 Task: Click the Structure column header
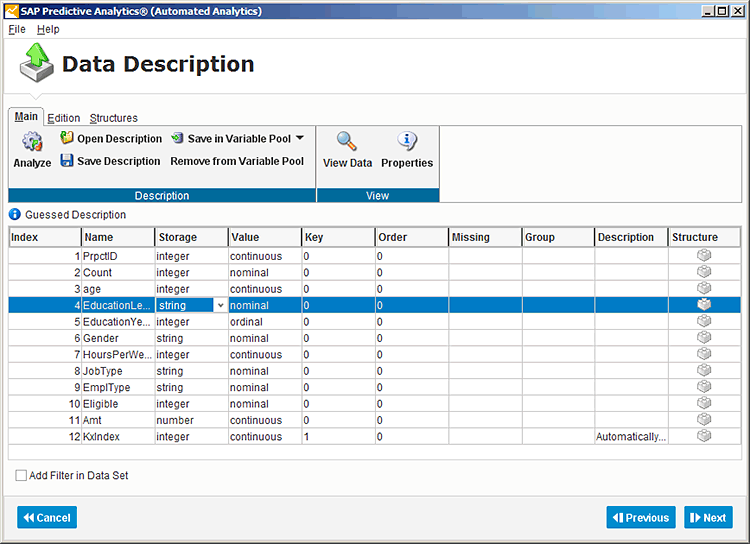click(x=704, y=237)
